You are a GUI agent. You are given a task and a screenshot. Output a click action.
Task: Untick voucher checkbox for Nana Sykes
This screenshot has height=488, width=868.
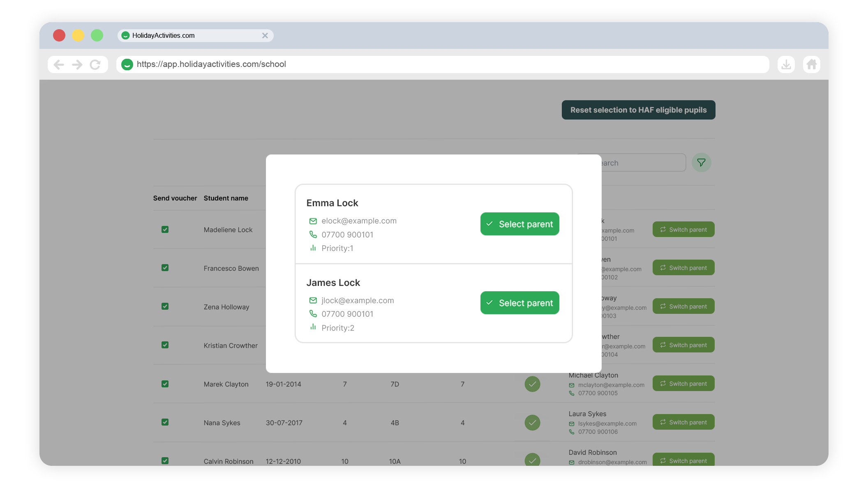click(165, 422)
